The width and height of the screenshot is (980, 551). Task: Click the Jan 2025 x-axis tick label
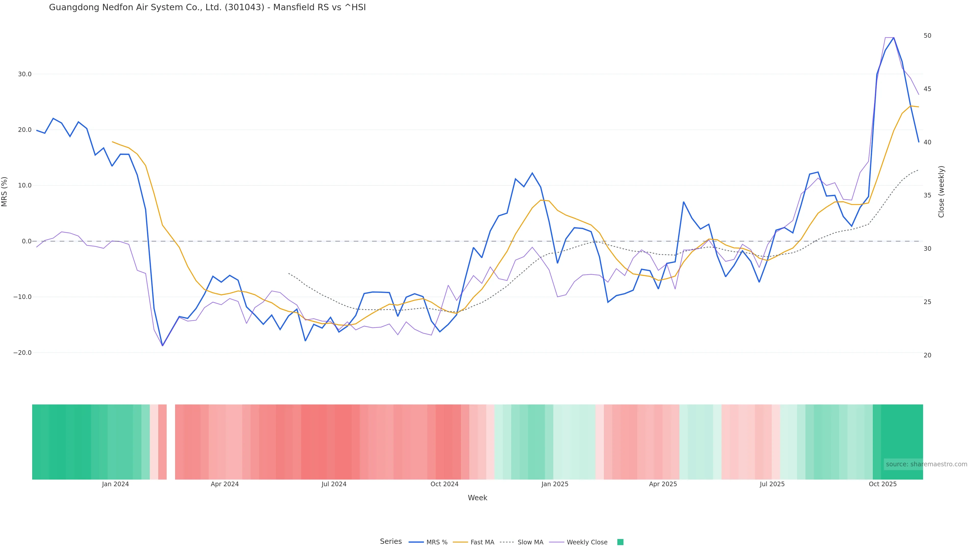(x=555, y=484)
